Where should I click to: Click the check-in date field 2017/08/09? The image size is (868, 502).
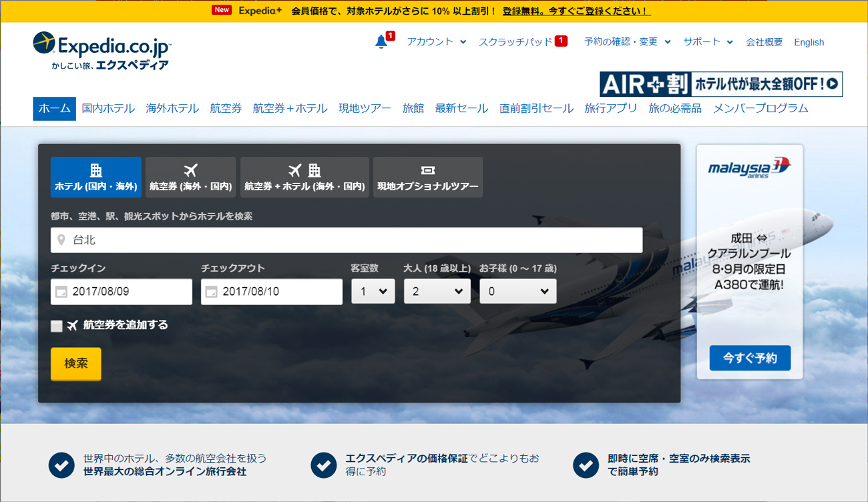click(122, 292)
